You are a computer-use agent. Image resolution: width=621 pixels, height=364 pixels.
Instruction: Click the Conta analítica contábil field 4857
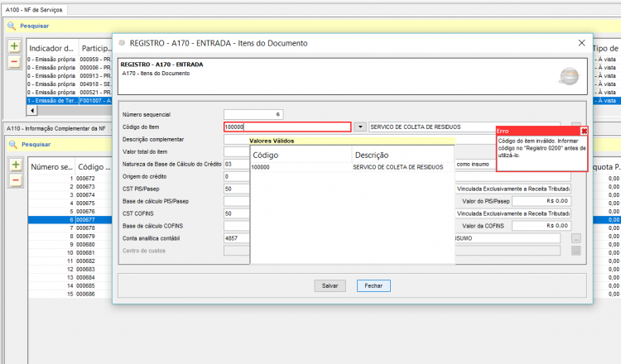tap(237, 238)
